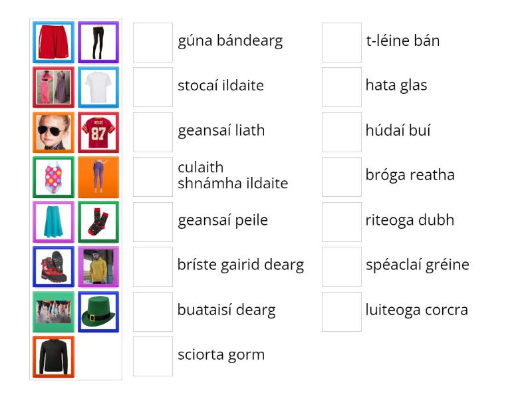Select the answer slot next to "t-léine bán"

tap(342, 42)
